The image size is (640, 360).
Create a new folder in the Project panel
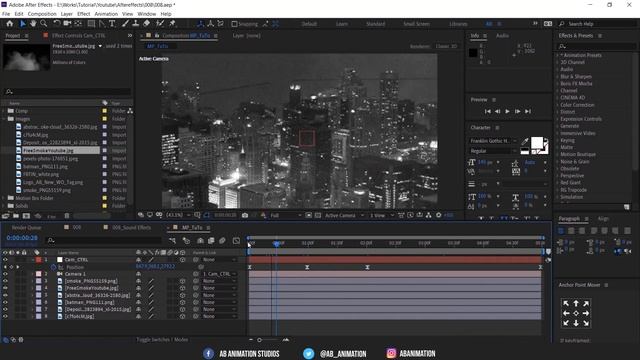click(x=16, y=216)
